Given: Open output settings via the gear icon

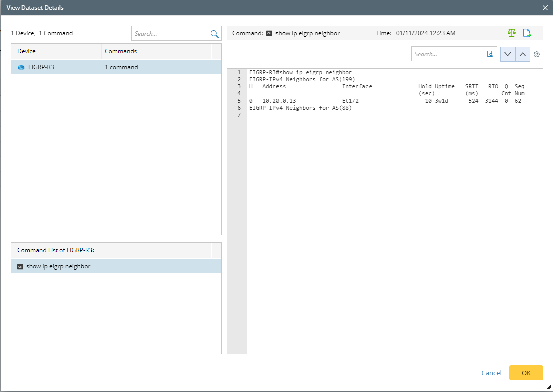Looking at the screenshot, I should (x=537, y=54).
